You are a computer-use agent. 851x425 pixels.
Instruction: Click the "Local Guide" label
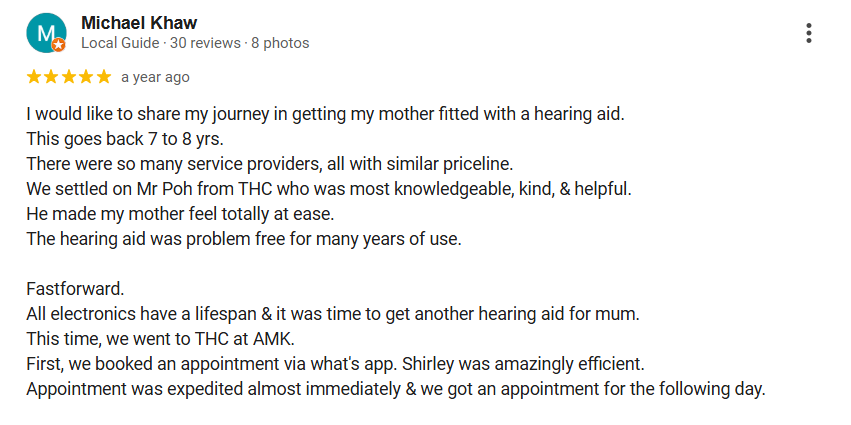[x=120, y=43]
